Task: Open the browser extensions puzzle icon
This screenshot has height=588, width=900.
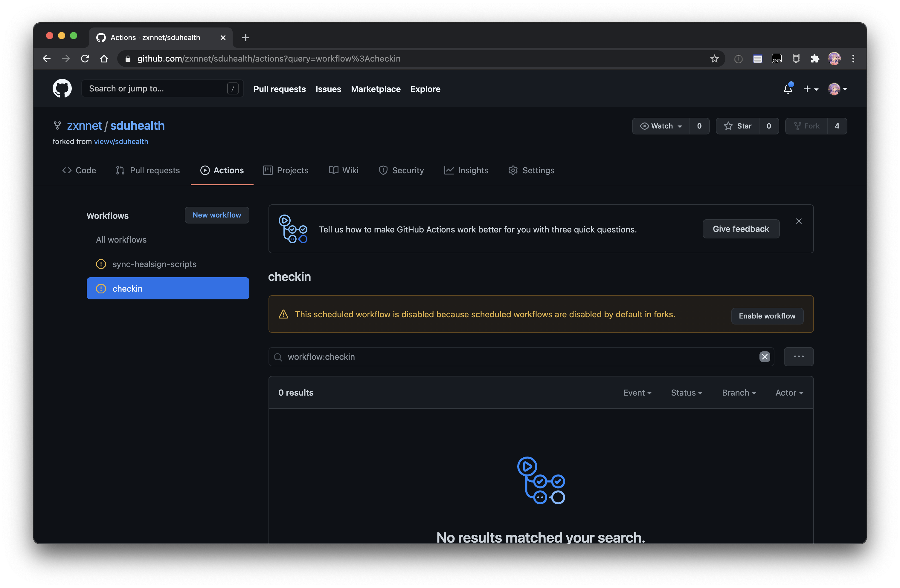Action: 815,59
